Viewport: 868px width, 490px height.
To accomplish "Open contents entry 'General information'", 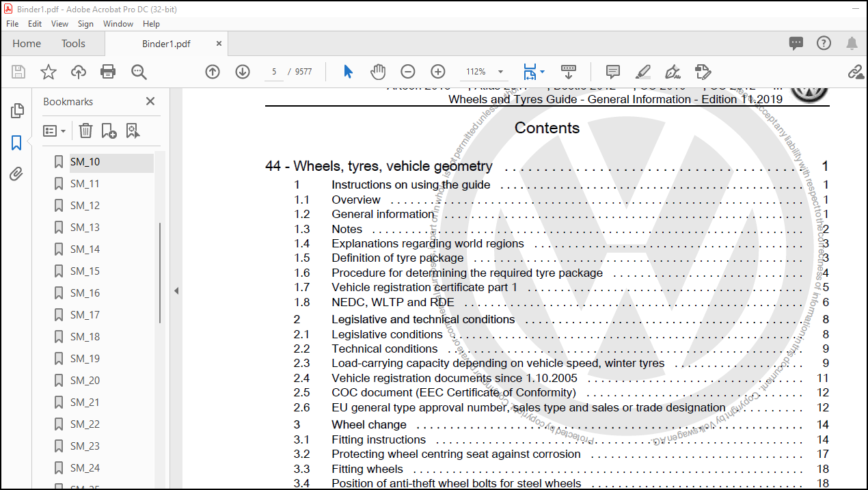I will pyautogui.click(x=382, y=214).
